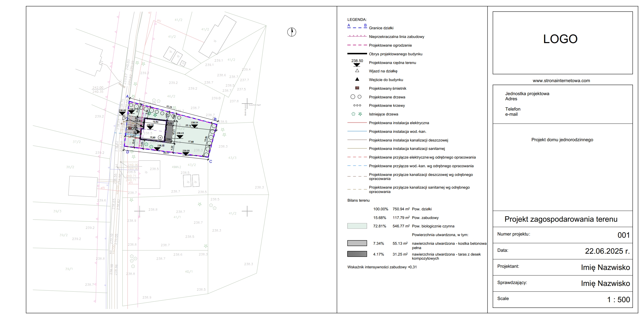Click parcel number 40/1 on the plan
Viewport: 644px width, 319px height.
pyautogui.click(x=189, y=272)
